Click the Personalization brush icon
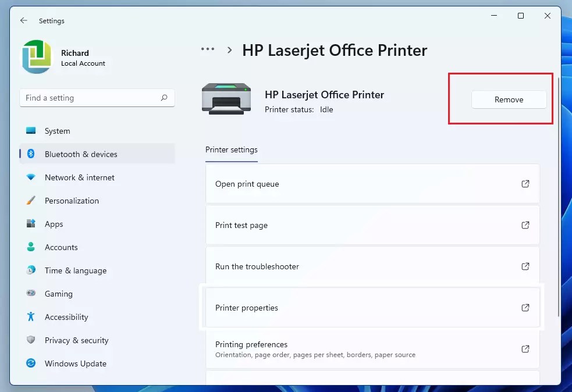 pyautogui.click(x=31, y=201)
